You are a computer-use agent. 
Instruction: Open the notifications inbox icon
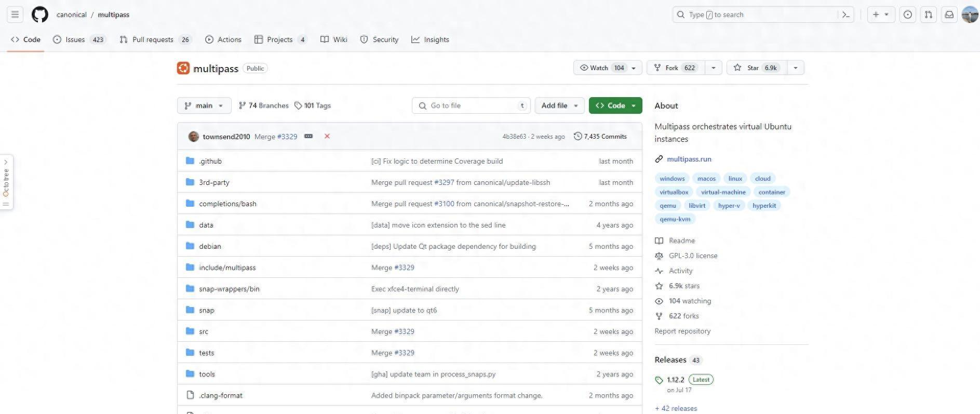949,15
